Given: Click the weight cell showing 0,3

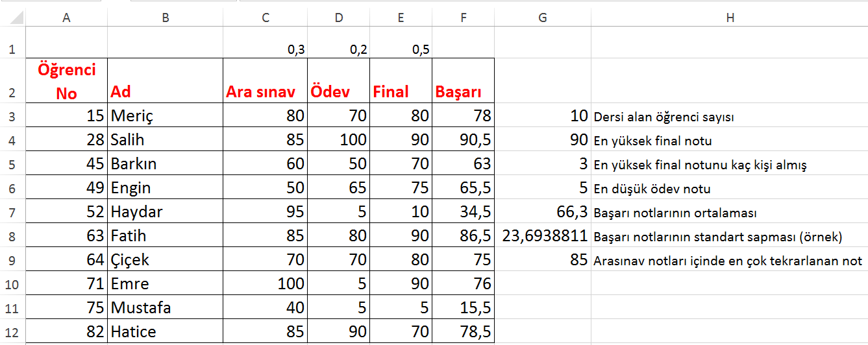Looking at the screenshot, I should click(266, 49).
